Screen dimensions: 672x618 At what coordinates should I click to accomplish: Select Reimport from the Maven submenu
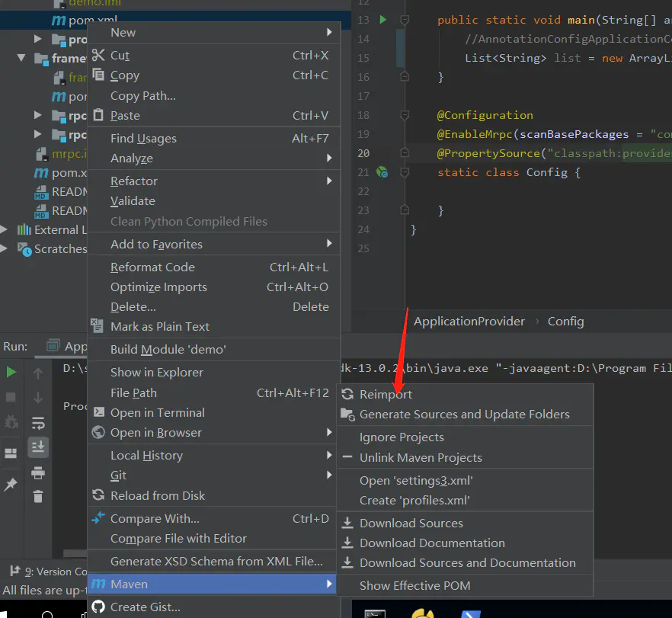coord(386,395)
